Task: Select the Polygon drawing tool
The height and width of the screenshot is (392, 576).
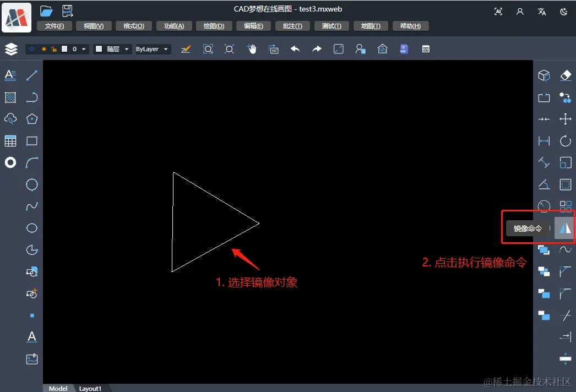Action: click(x=32, y=119)
